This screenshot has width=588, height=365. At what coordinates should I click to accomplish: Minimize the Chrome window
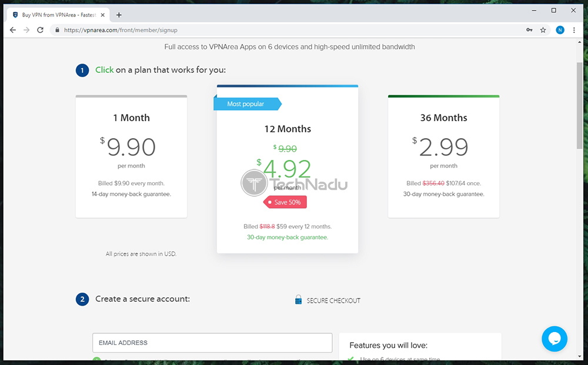(x=534, y=11)
